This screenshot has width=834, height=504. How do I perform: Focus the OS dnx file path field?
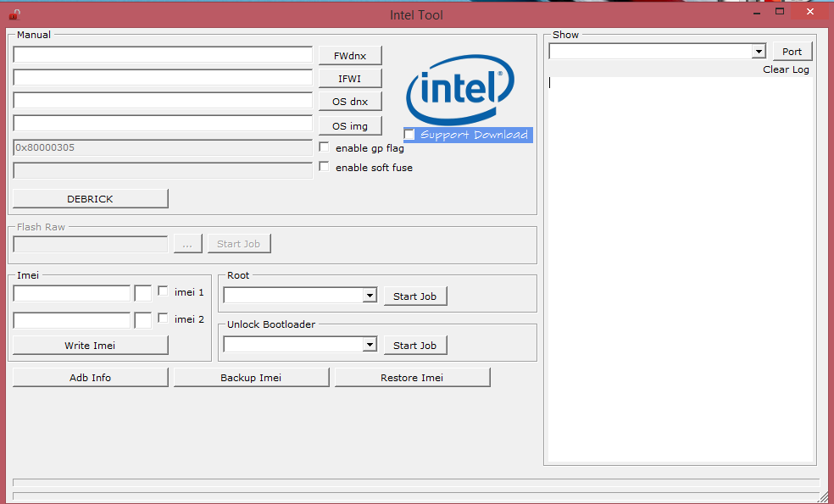(x=163, y=101)
